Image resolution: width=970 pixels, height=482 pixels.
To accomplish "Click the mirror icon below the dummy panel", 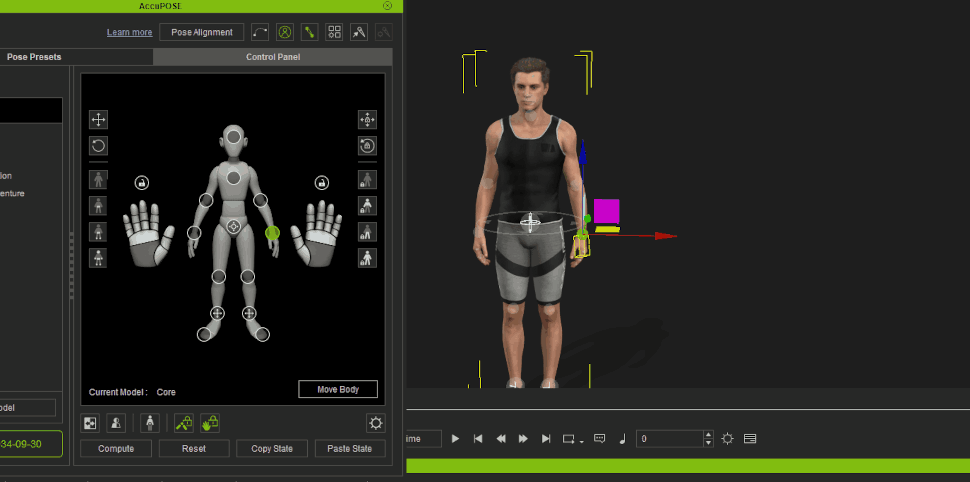I will pyautogui.click(x=90, y=423).
